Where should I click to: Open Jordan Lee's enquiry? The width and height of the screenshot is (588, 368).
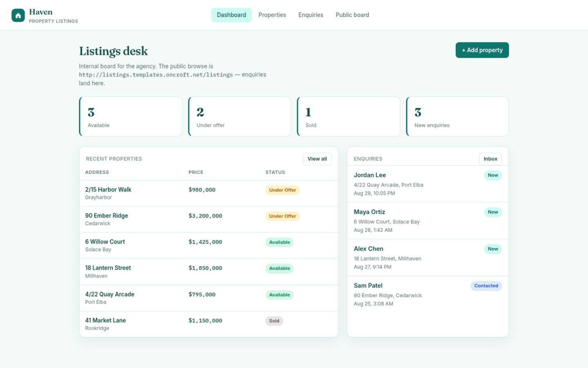click(x=428, y=184)
